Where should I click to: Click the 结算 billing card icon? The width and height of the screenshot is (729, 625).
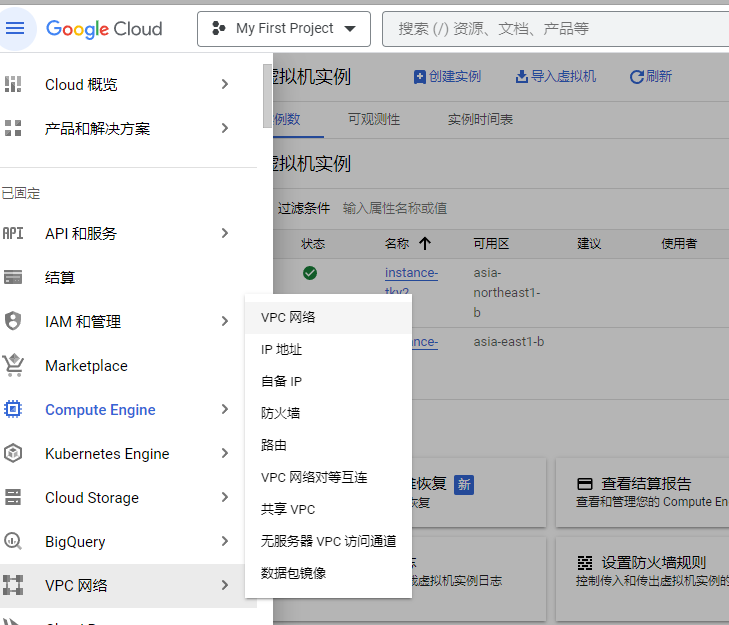13,277
